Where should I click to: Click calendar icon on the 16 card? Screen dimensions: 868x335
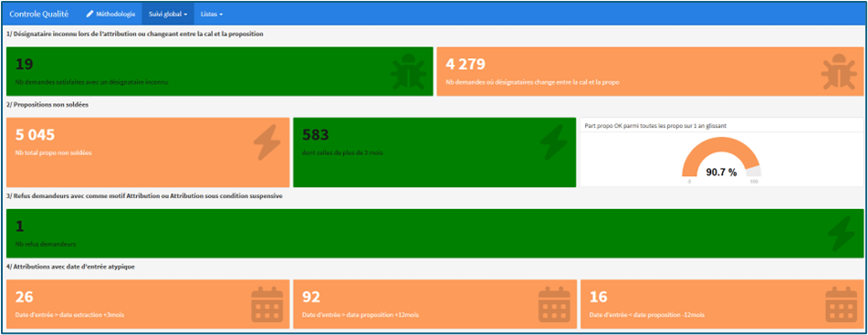[842, 304]
